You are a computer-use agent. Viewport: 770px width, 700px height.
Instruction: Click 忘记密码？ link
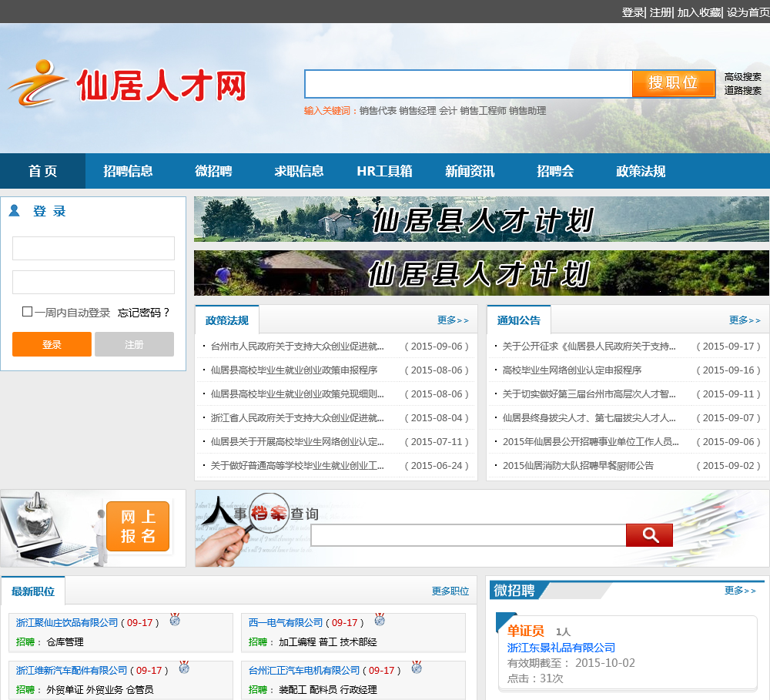(144, 313)
